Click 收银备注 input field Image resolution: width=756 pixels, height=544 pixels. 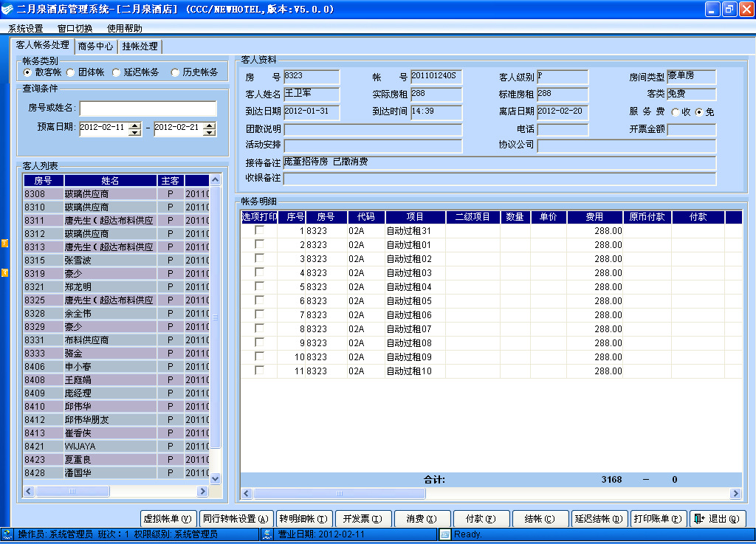(x=500, y=179)
